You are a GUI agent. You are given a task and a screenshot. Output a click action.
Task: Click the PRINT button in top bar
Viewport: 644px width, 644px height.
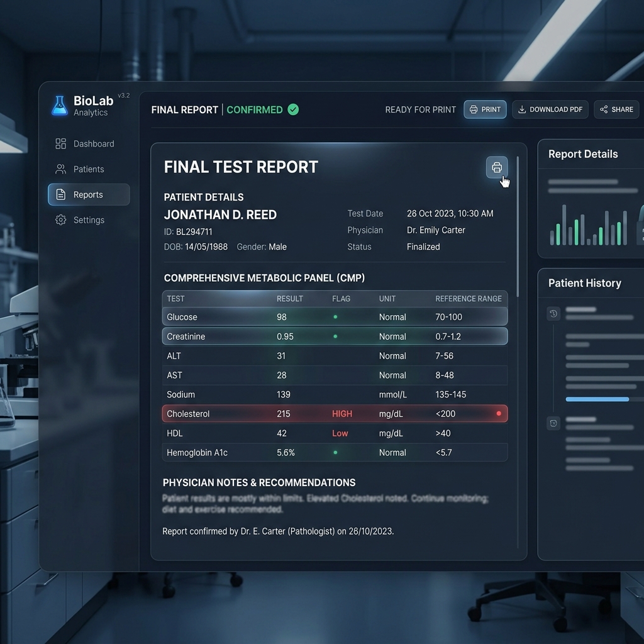[x=485, y=109]
